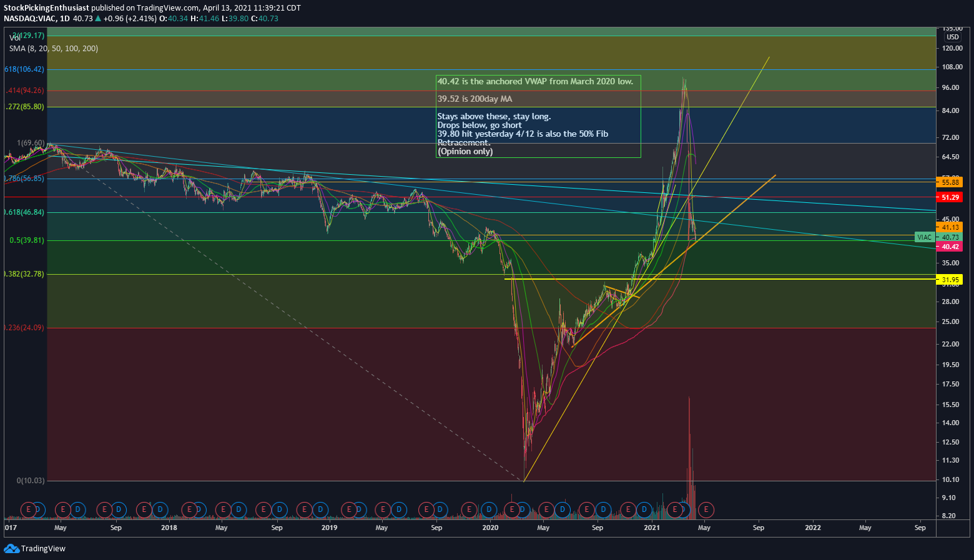Click the anchored VWAP note text line
Image resolution: width=974 pixels, height=560 pixels.
535,81
